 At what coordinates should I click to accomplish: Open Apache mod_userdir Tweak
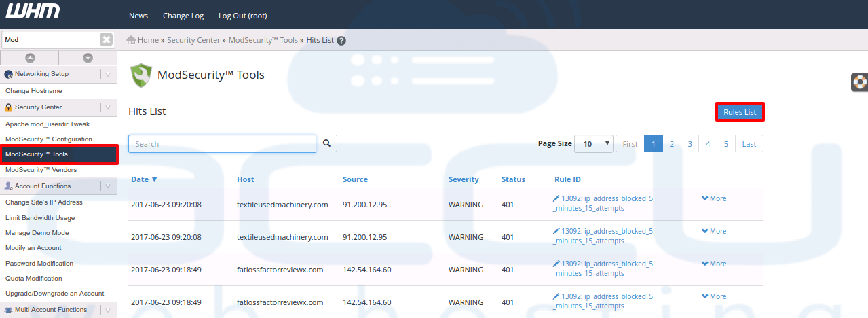[48, 124]
